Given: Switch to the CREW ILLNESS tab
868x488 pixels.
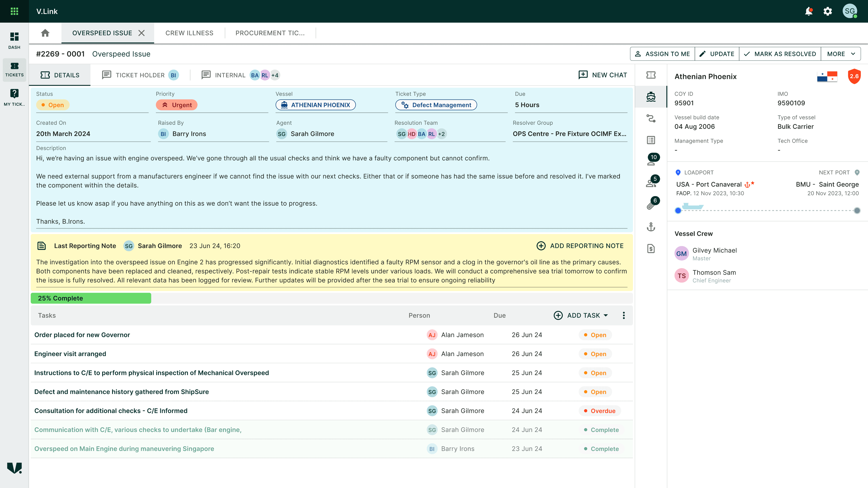Looking at the screenshot, I should tap(189, 33).
